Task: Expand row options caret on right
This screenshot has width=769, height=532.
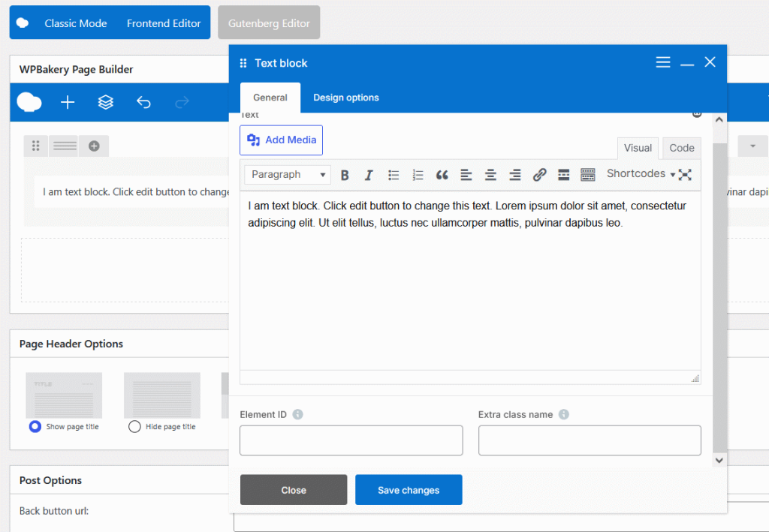Action: (x=752, y=146)
